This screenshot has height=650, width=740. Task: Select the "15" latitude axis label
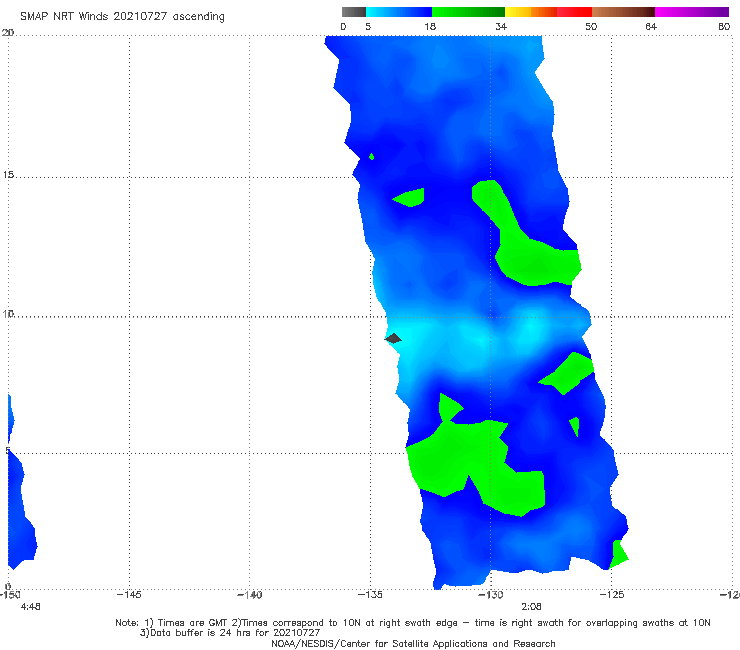(8, 175)
